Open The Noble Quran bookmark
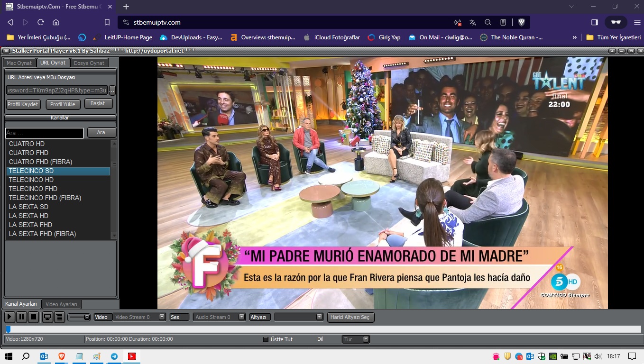 511,37
